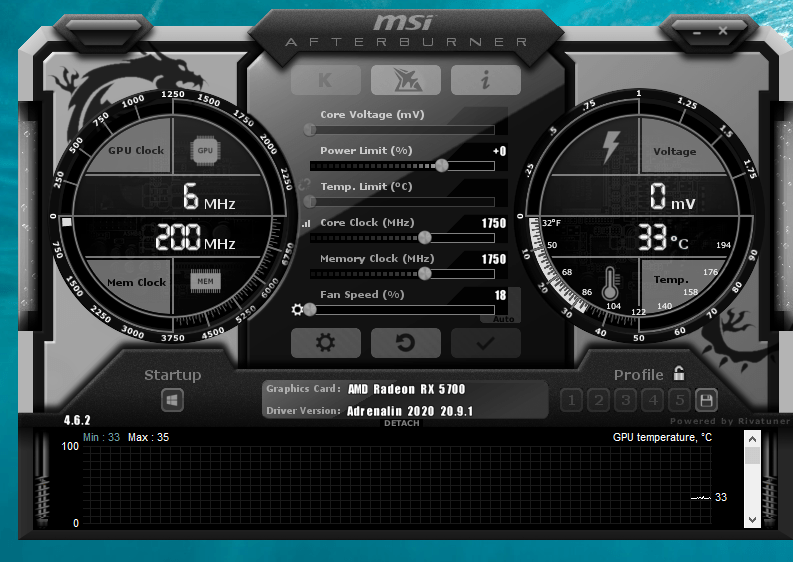Screen dimensions: 793x562
Task: Open the information (i) panel
Action: [x=486, y=80]
